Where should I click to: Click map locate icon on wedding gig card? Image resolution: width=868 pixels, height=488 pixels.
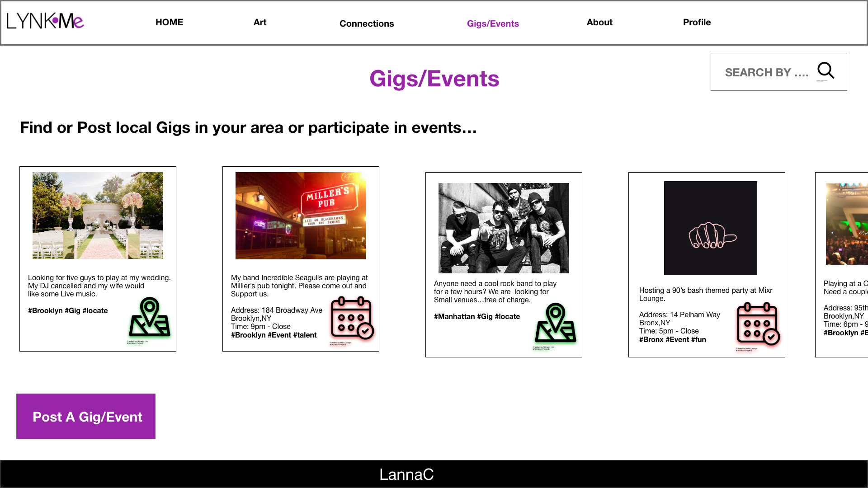(x=150, y=318)
